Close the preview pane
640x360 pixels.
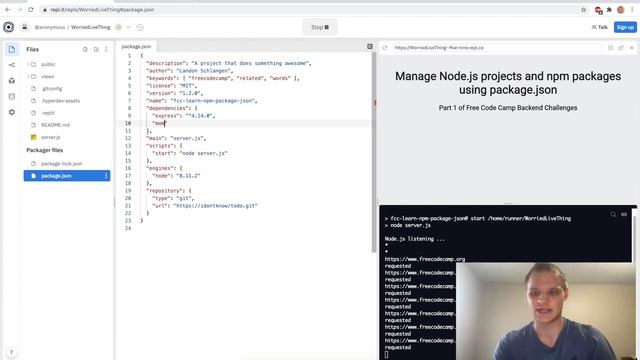631,48
